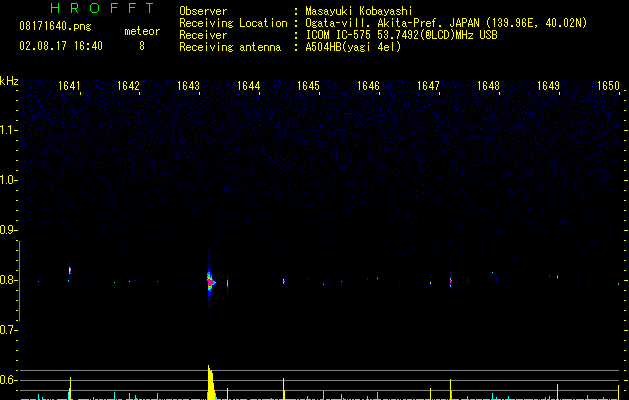Click the meteor count value 8

(142, 46)
